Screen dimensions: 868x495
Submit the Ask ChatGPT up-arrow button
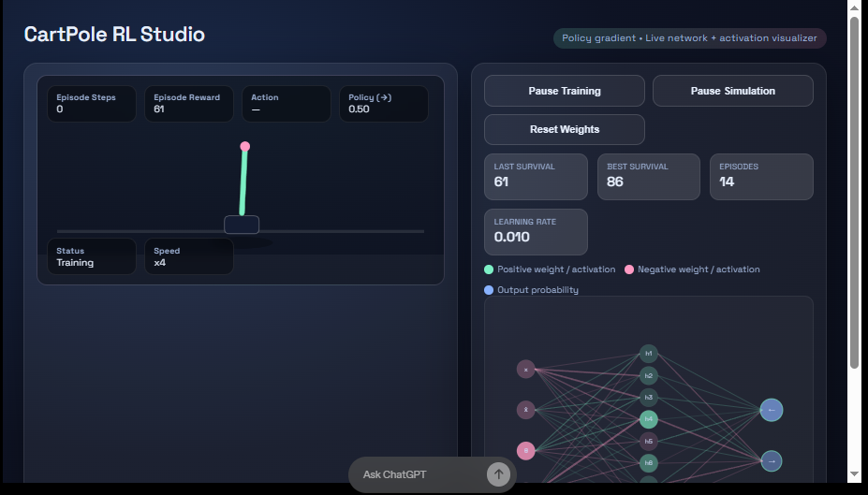coord(498,474)
